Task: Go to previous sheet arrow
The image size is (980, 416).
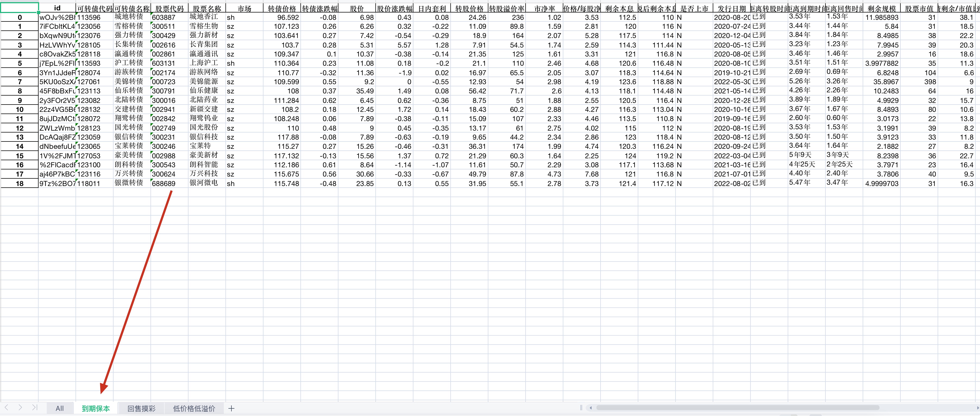Action: [7, 408]
